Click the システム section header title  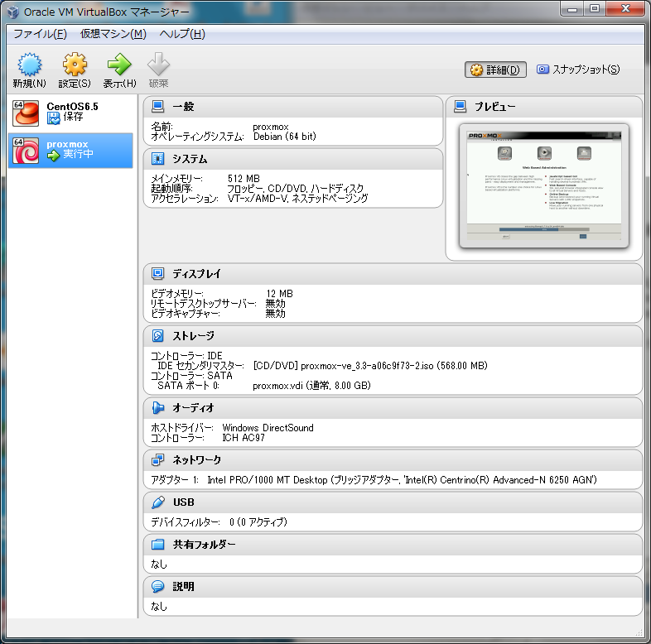[x=190, y=159]
